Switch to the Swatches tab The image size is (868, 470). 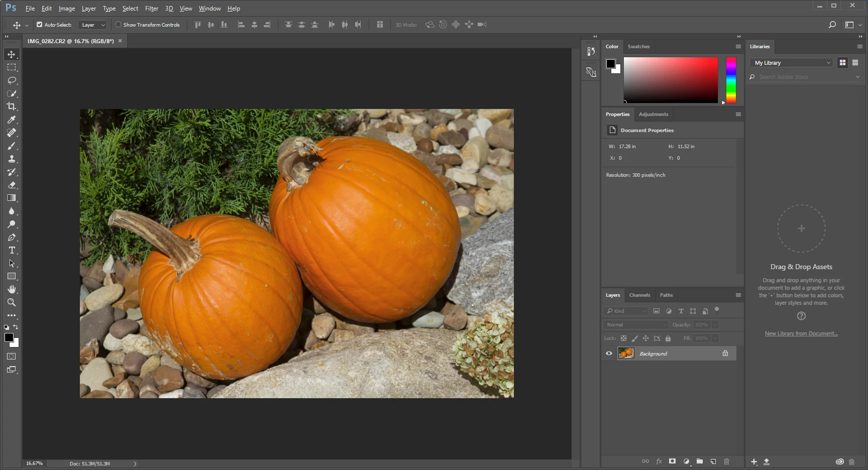click(638, 47)
